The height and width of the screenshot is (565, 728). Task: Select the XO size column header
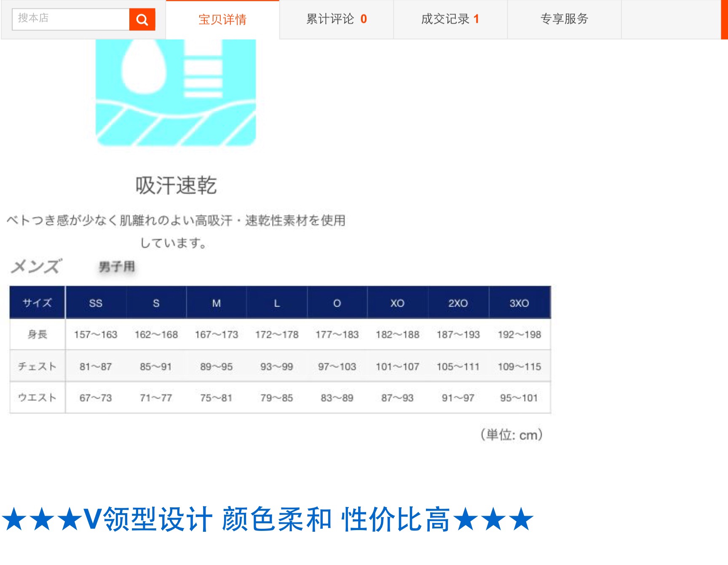tap(397, 303)
